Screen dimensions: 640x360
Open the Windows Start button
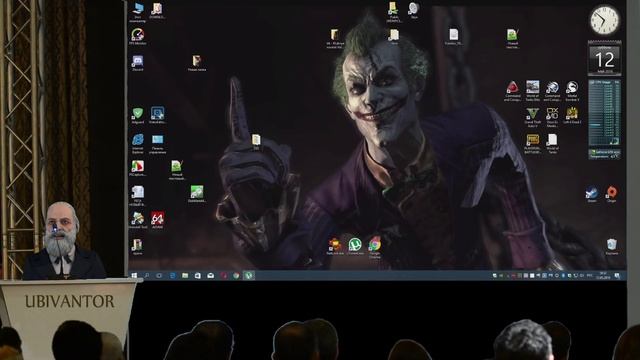[134, 276]
